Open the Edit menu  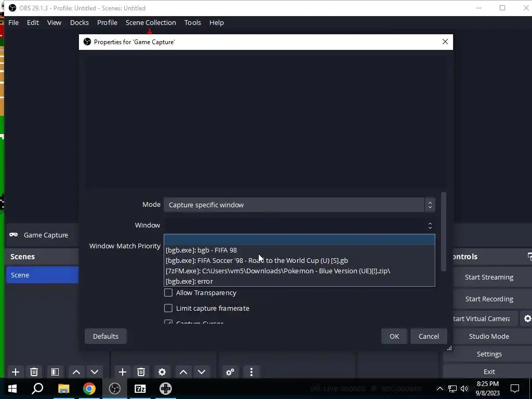[33, 22]
